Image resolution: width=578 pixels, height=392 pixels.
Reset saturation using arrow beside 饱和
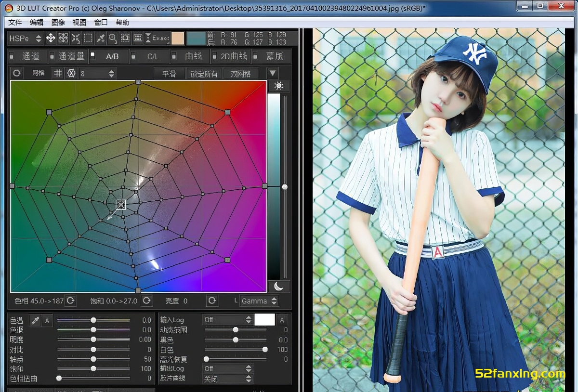(146, 301)
